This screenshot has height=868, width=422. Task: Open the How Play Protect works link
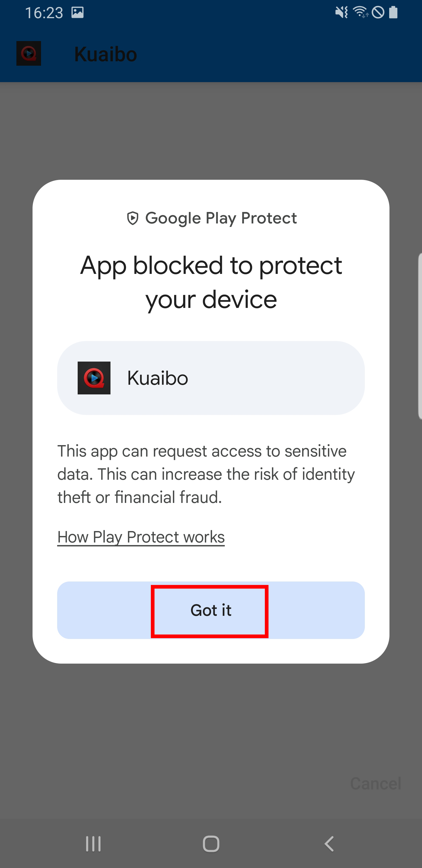click(x=141, y=537)
